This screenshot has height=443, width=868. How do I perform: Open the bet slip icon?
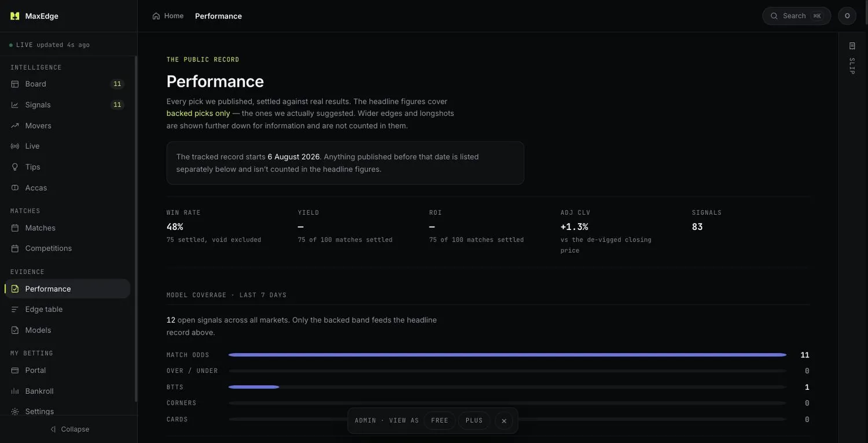tap(852, 46)
